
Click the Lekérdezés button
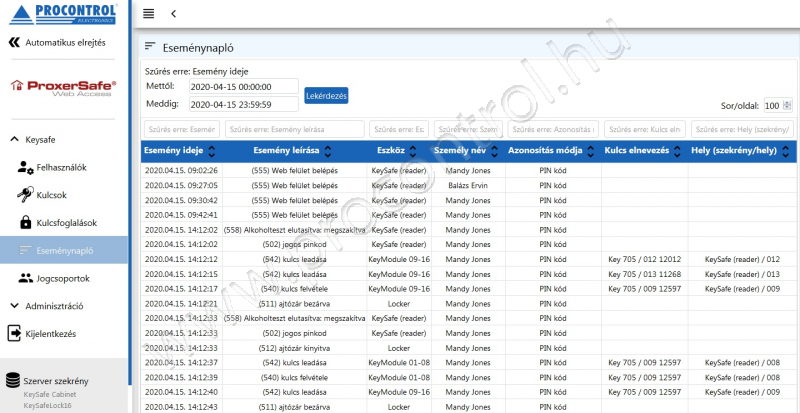click(x=327, y=95)
